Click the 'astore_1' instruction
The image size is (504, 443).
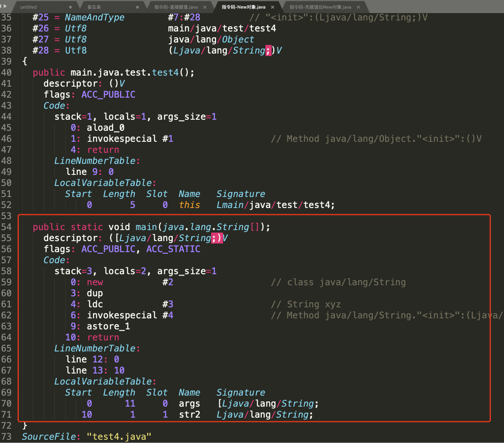coord(108,326)
